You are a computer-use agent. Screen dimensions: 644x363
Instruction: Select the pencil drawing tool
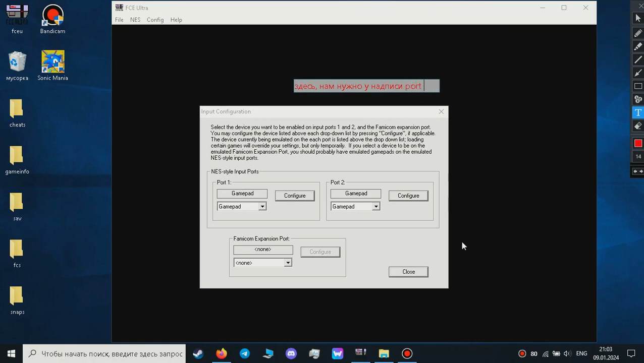point(638,33)
